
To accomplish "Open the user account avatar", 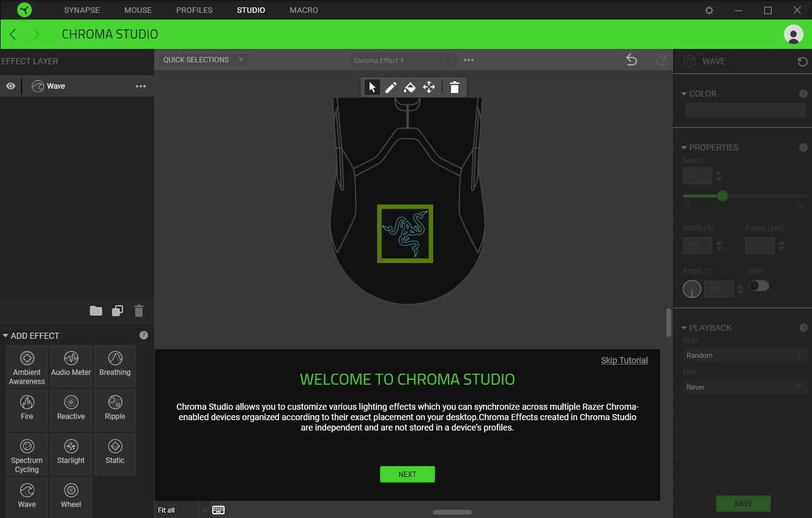I will point(794,34).
